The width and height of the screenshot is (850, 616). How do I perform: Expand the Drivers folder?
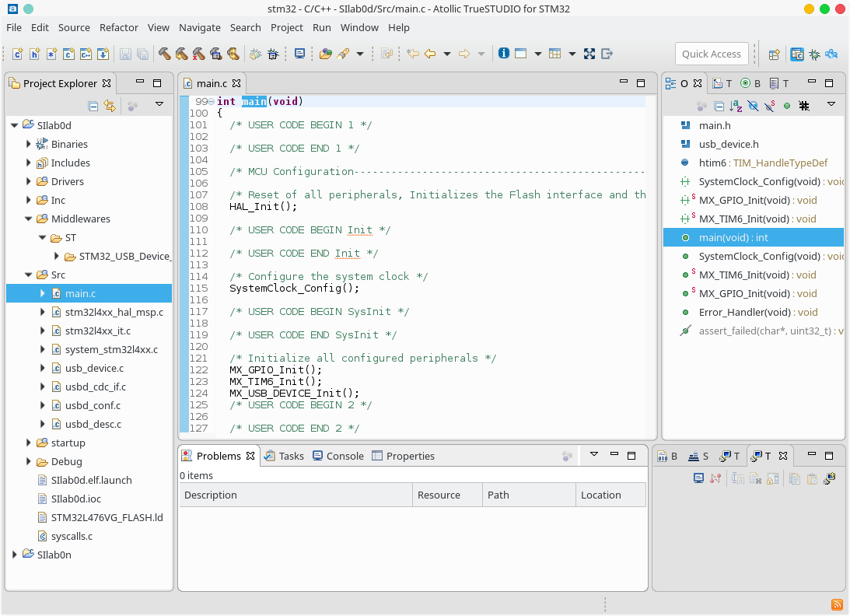pos(29,181)
